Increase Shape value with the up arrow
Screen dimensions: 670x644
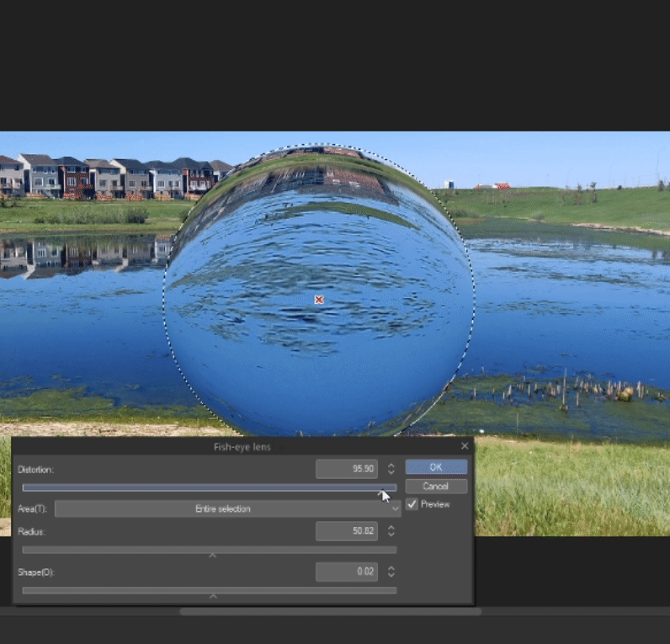click(x=391, y=568)
